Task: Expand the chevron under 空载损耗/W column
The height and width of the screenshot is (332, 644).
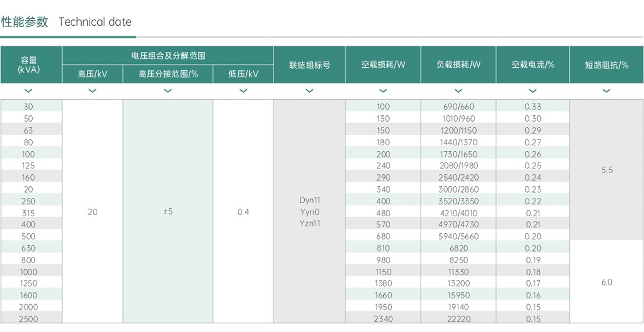Action: click(383, 91)
